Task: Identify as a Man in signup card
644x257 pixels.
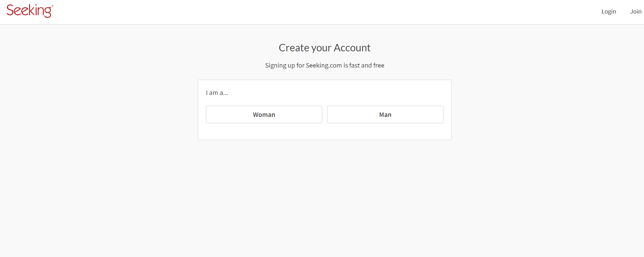Action: 385,114
